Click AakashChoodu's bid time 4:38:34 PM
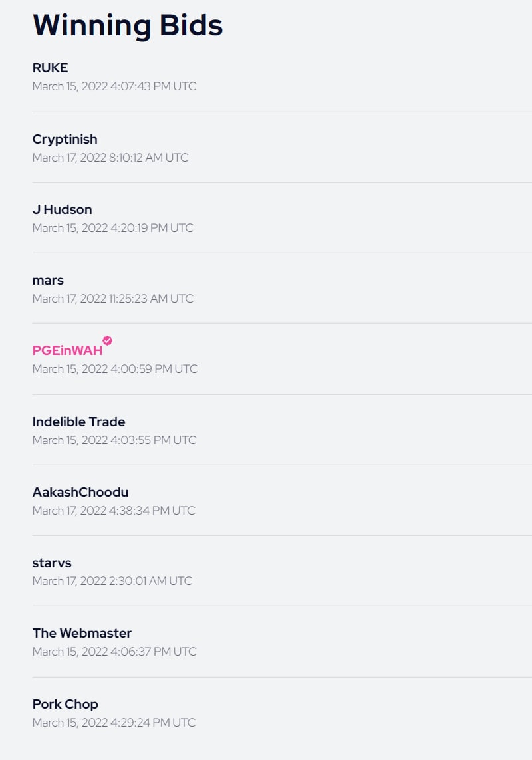 coord(114,511)
